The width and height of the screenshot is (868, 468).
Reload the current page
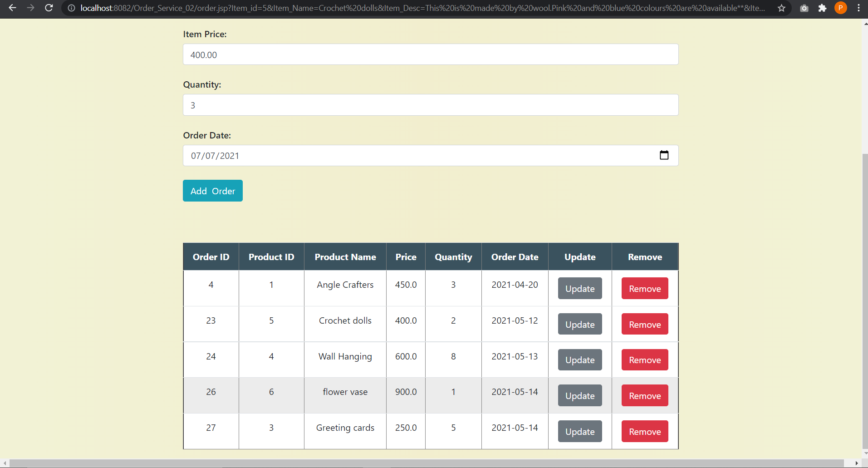click(x=49, y=8)
